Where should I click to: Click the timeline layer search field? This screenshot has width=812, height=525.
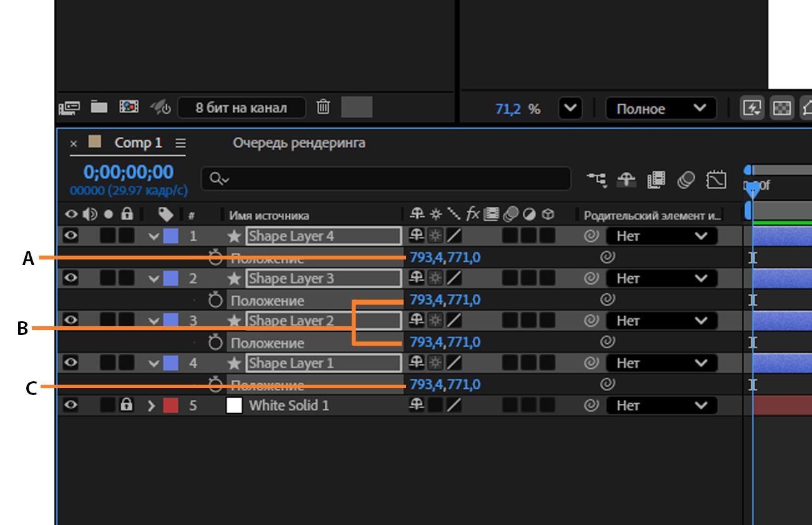(386, 179)
